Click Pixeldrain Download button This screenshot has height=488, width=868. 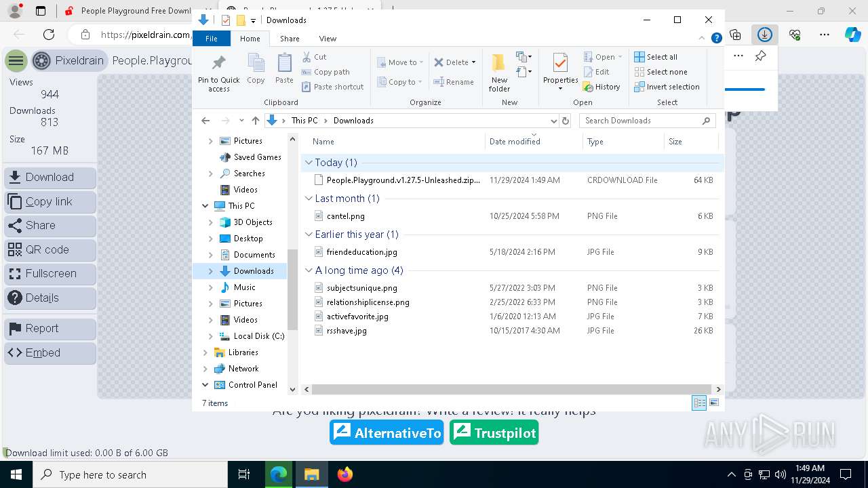(x=50, y=178)
